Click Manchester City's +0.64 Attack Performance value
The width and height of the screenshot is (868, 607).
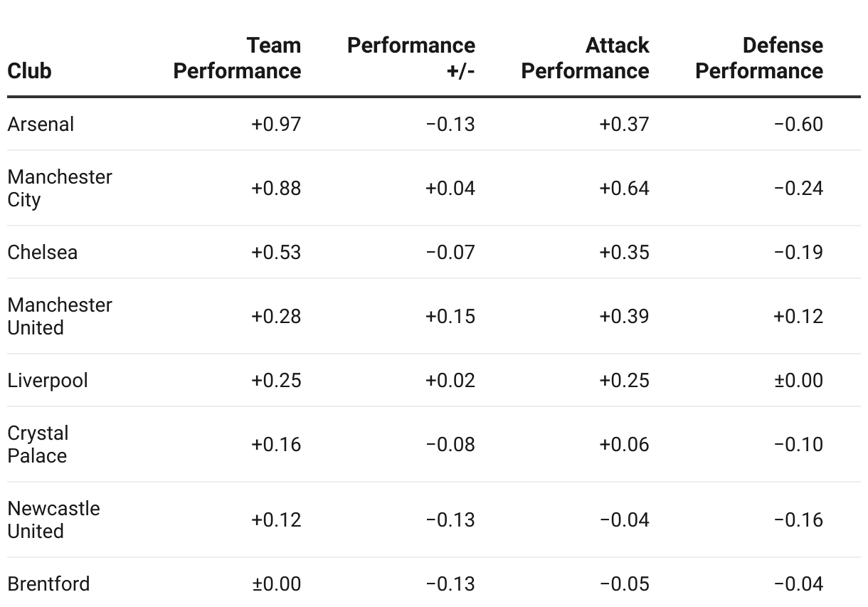point(624,188)
